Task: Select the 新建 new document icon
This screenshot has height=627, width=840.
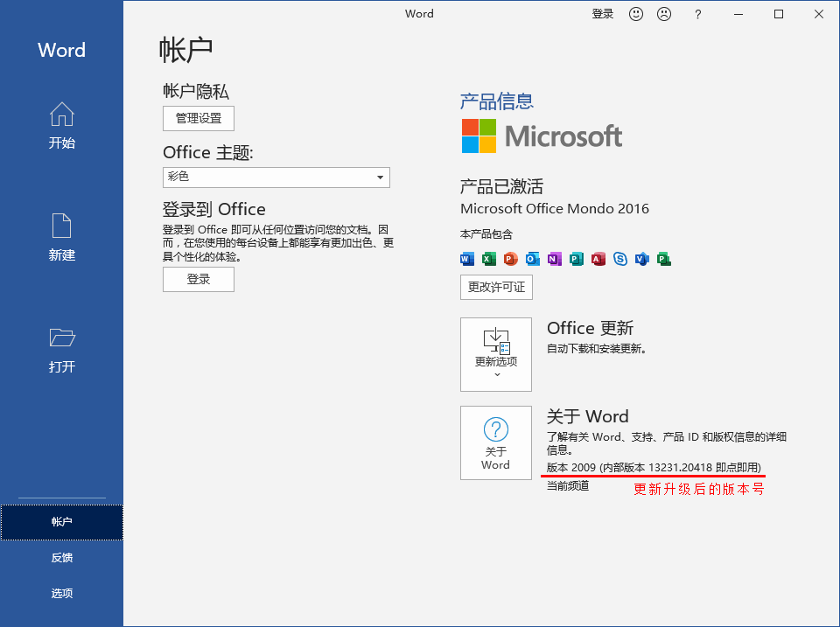Action: pyautogui.click(x=61, y=226)
